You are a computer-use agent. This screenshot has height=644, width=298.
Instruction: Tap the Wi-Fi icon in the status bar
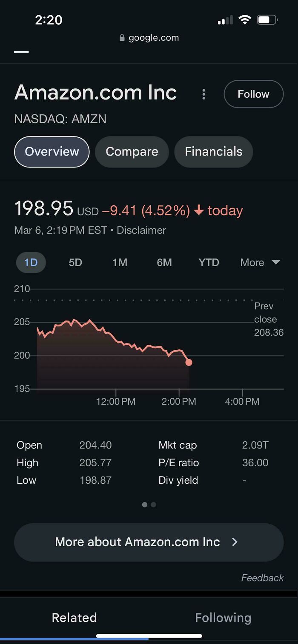point(245,20)
